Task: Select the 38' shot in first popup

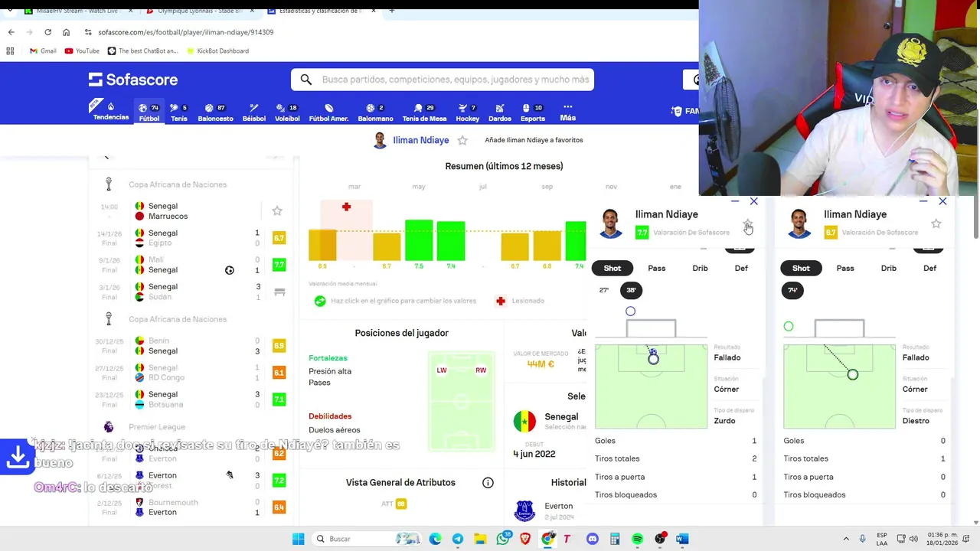Action: [x=631, y=290]
